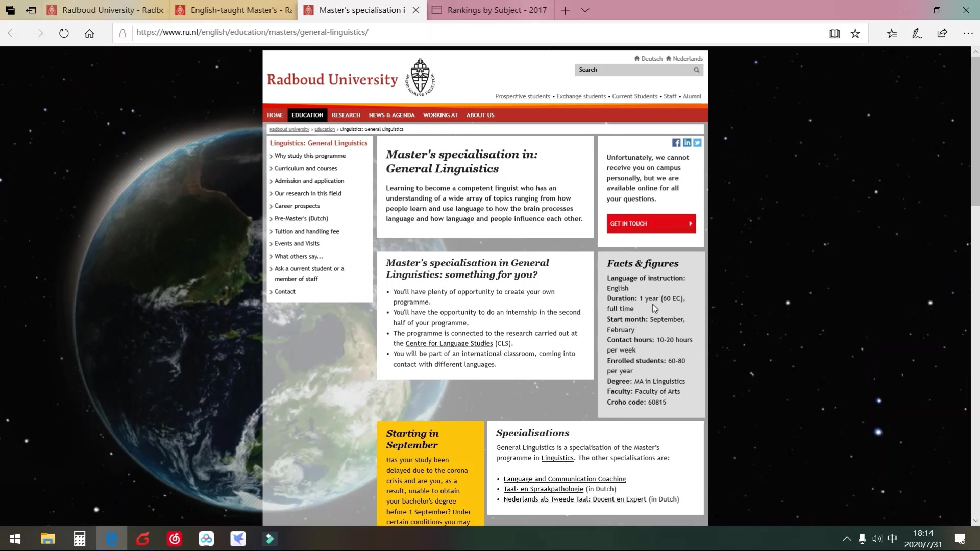The height and width of the screenshot is (551, 980).
Task: Open a new tab with plus icon
Action: [565, 10]
